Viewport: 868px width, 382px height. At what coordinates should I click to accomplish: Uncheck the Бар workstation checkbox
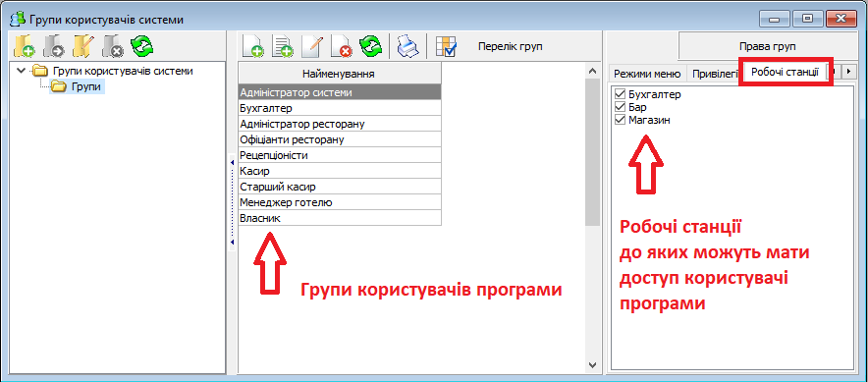pyautogui.click(x=620, y=107)
